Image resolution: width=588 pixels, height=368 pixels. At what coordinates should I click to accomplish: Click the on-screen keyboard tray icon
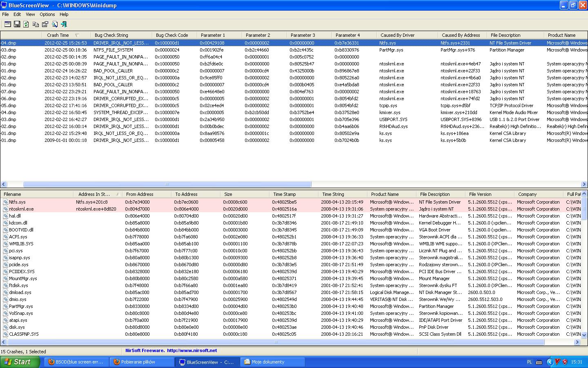539,362
